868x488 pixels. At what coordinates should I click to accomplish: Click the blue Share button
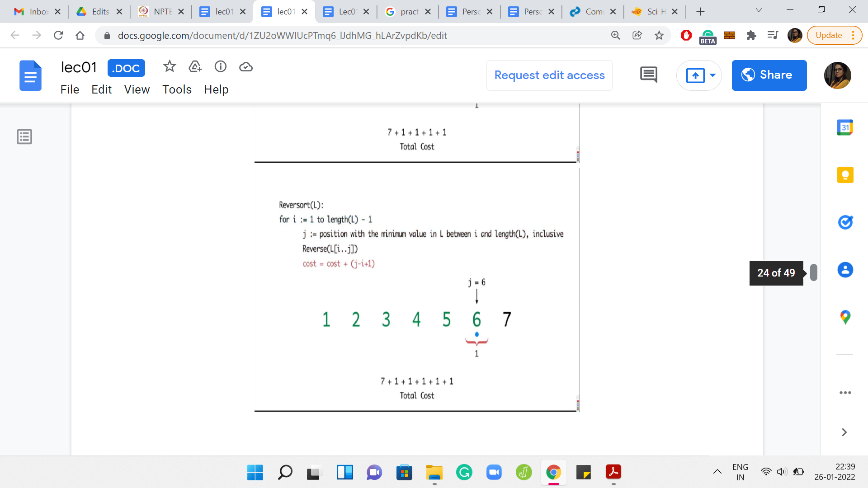click(769, 75)
